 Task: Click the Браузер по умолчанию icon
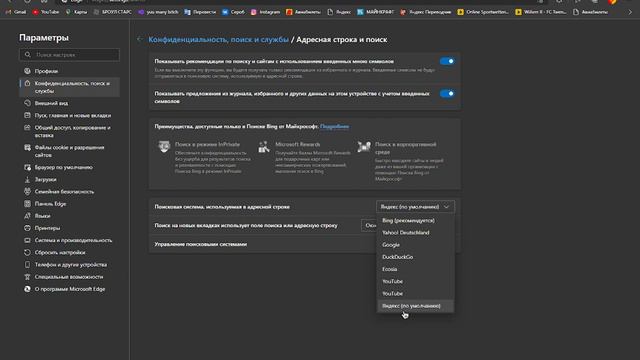point(27,167)
